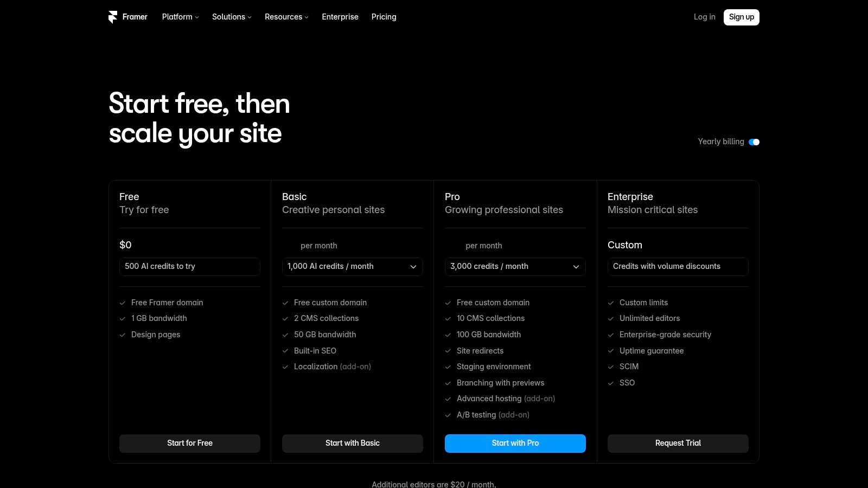Click the "Growing professional sites" subtitle

click(504, 210)
